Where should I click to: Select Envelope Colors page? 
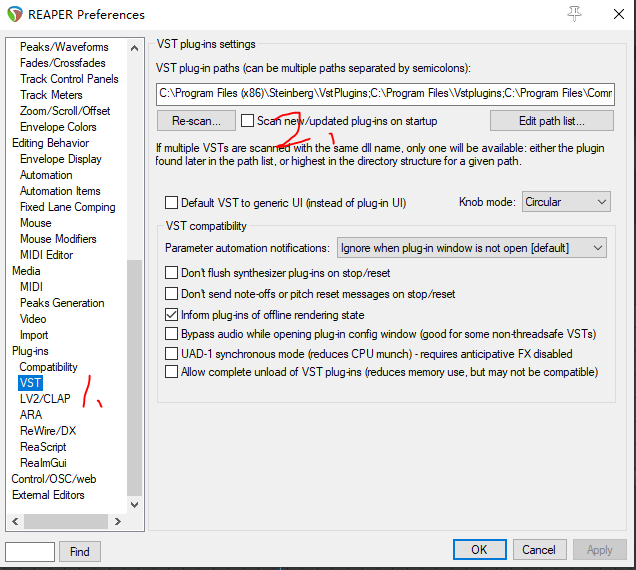tap(58, 127)
